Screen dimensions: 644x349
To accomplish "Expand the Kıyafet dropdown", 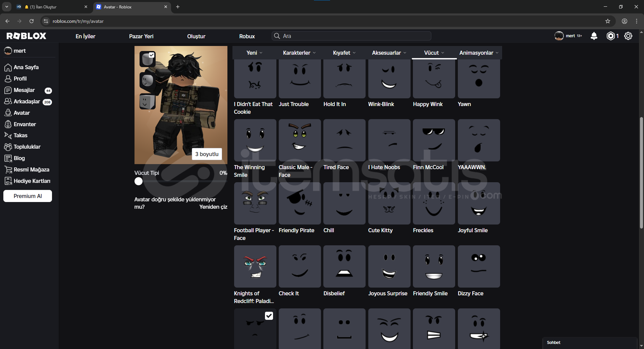I will point(344,53).
